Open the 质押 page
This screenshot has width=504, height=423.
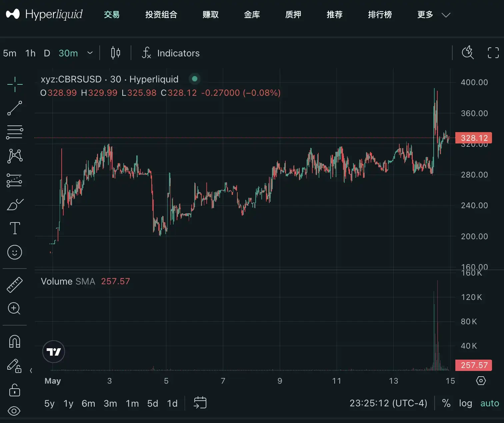tap(293, 15)
